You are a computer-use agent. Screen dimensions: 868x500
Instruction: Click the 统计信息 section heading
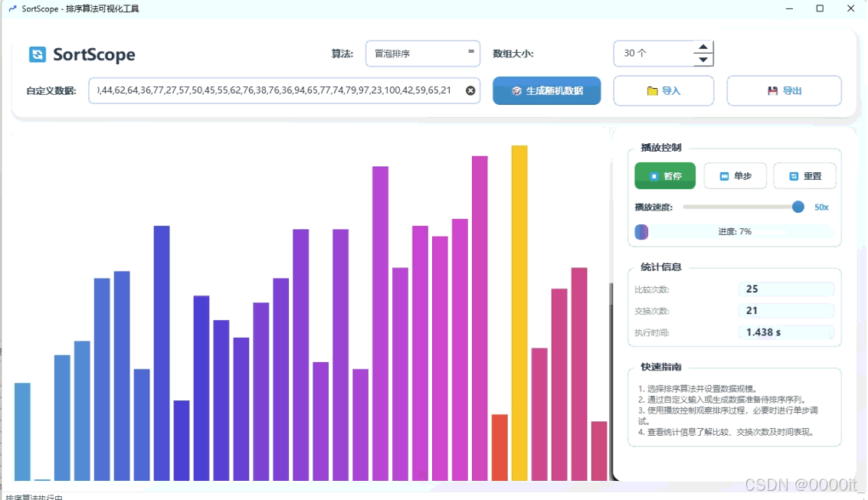pos(661,267)
